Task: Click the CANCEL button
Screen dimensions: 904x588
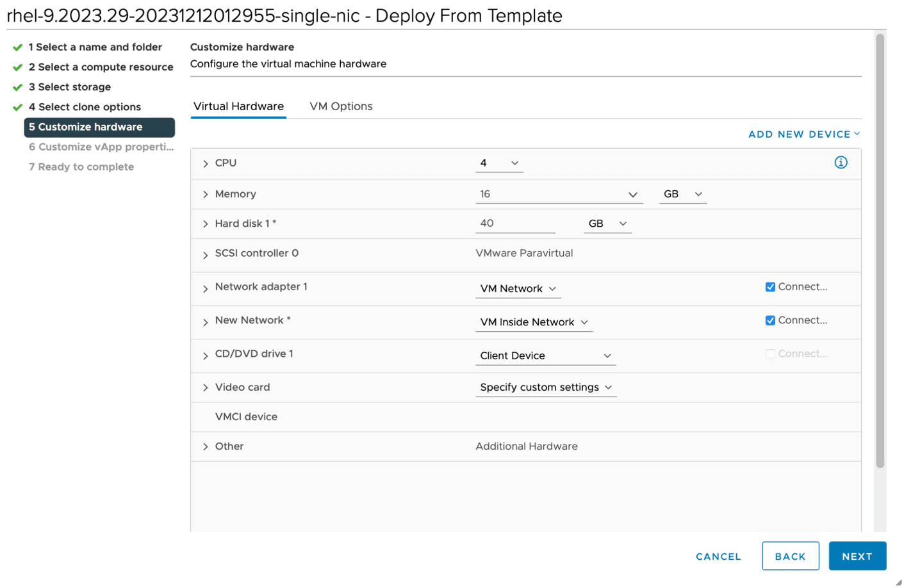Action: [718, 557]
